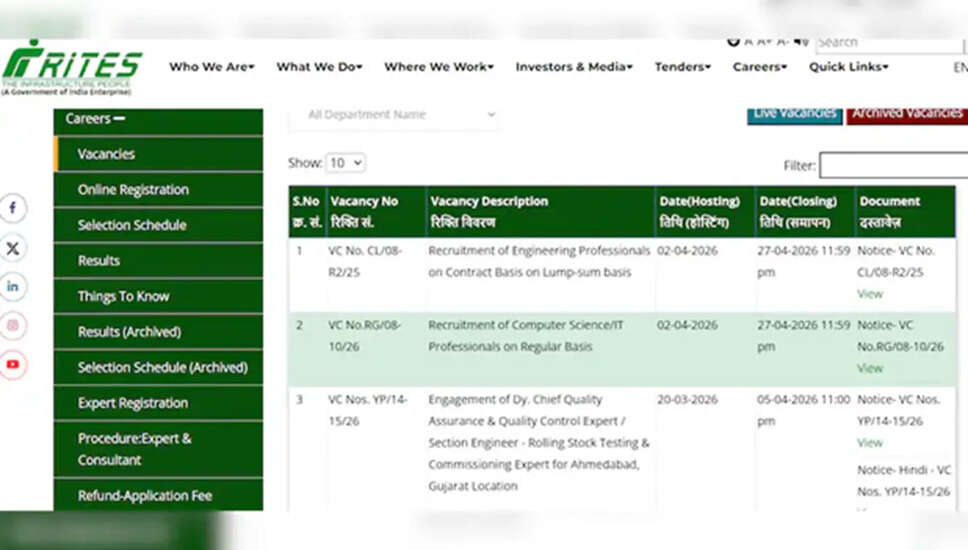This screenshot has height=550, width=968.
Task: Click the Live Vacancies button
Action: [x=794, y=113]
